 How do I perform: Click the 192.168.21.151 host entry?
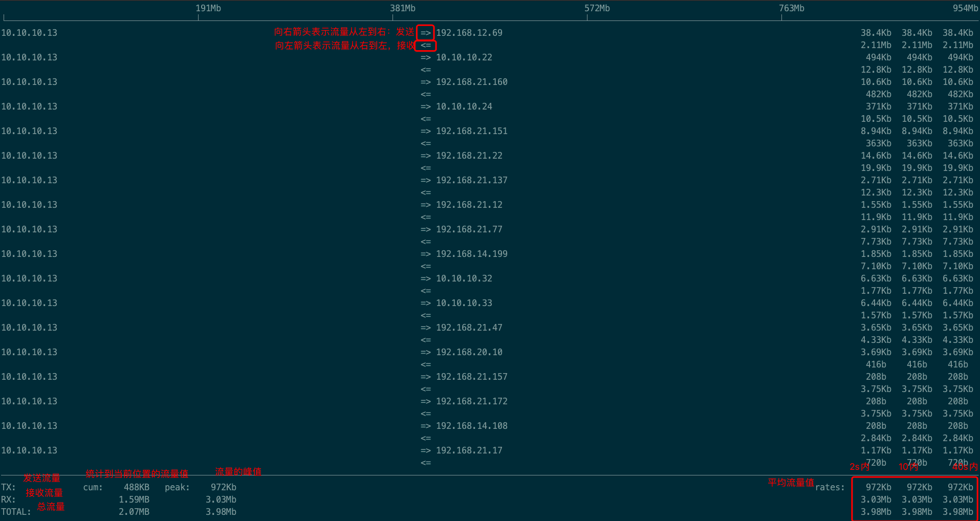[471, 131]
